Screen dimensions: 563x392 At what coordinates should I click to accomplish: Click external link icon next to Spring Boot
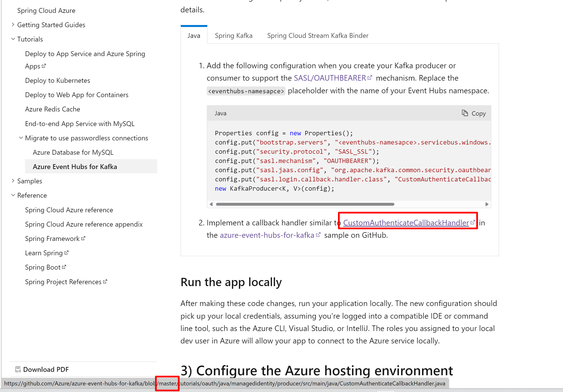point(64,266)
